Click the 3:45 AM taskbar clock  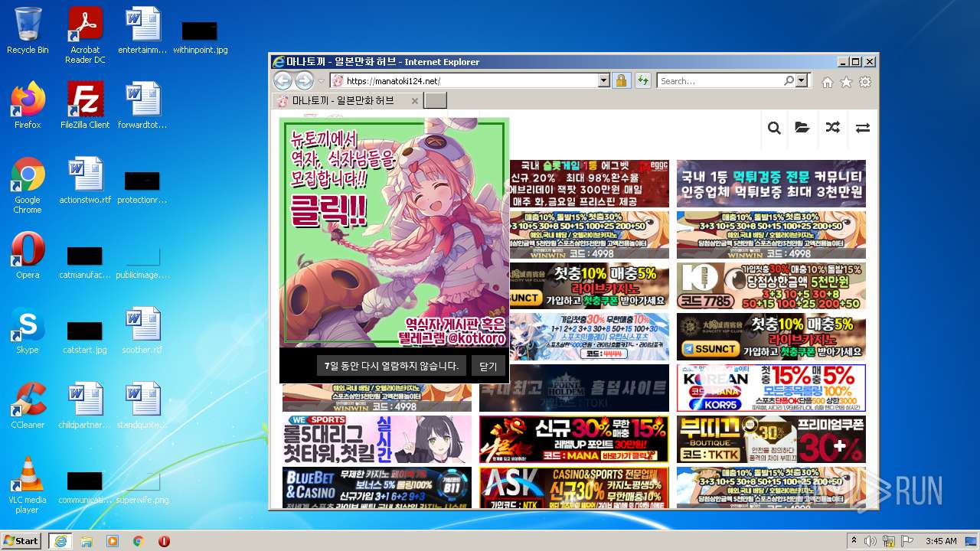pos(941,541)
